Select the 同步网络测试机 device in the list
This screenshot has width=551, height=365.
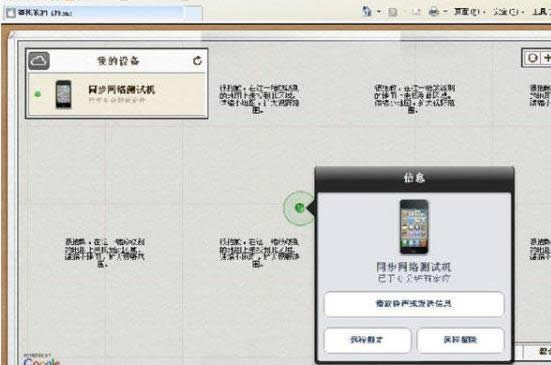coord(117,94)
